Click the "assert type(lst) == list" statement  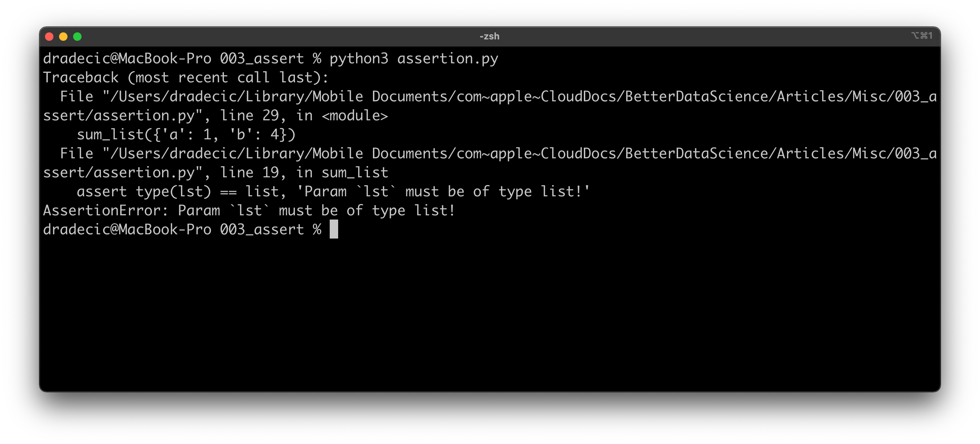pos(177,191)
